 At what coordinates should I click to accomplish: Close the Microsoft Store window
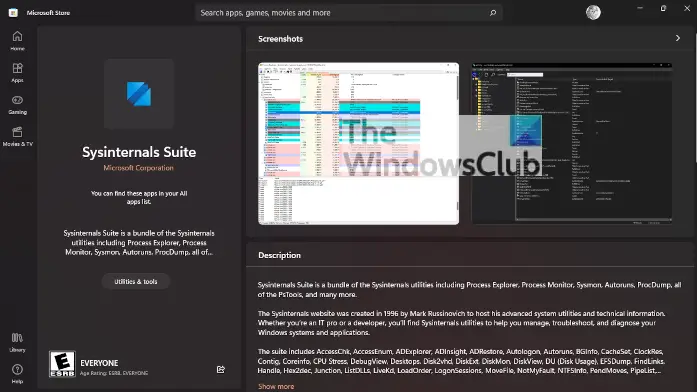point(687,8)
